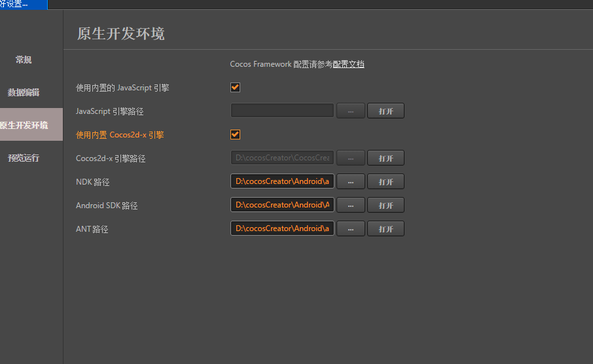Click the JavaScript 引擎路径 label
593x364 pixels.
[x=110, y=111]
